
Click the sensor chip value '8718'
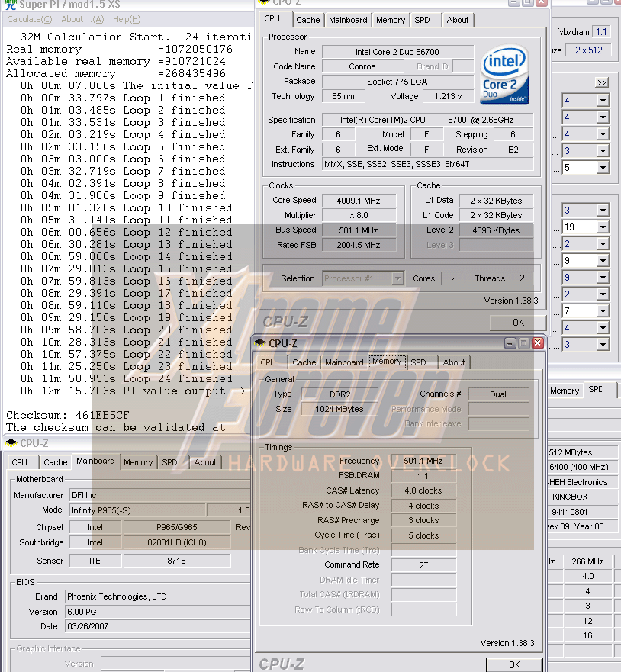[176, 561]
